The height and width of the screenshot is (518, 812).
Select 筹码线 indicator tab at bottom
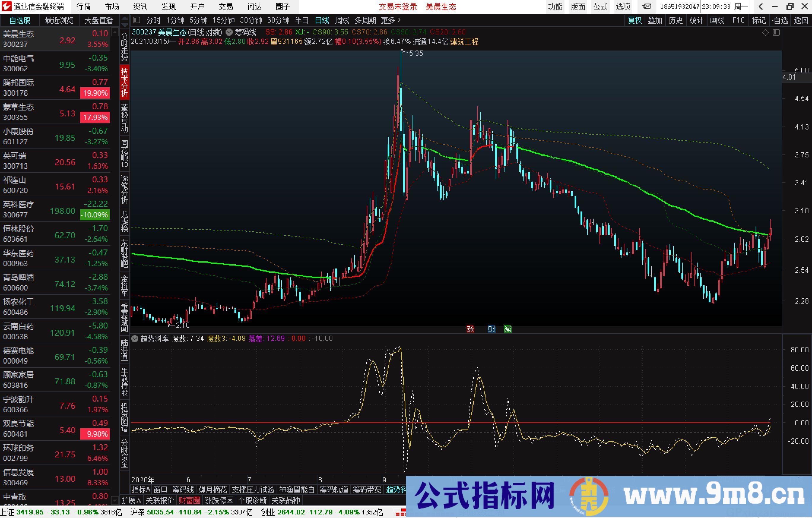183,489
